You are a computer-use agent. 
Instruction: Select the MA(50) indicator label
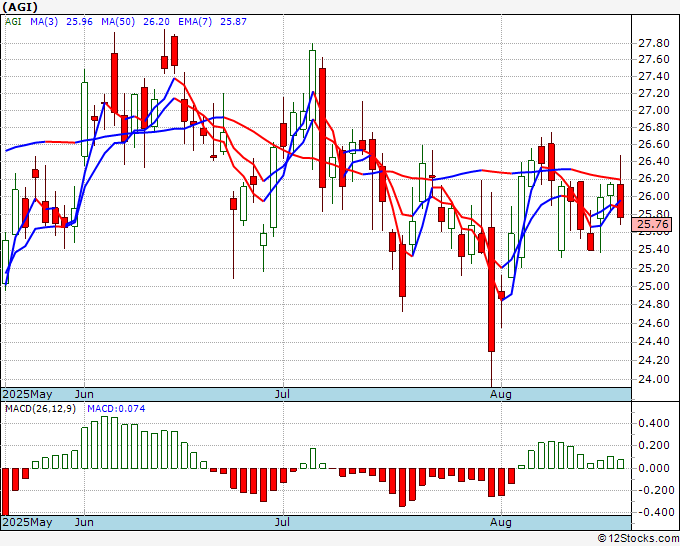pyautogui.click(x=118, y=22)
